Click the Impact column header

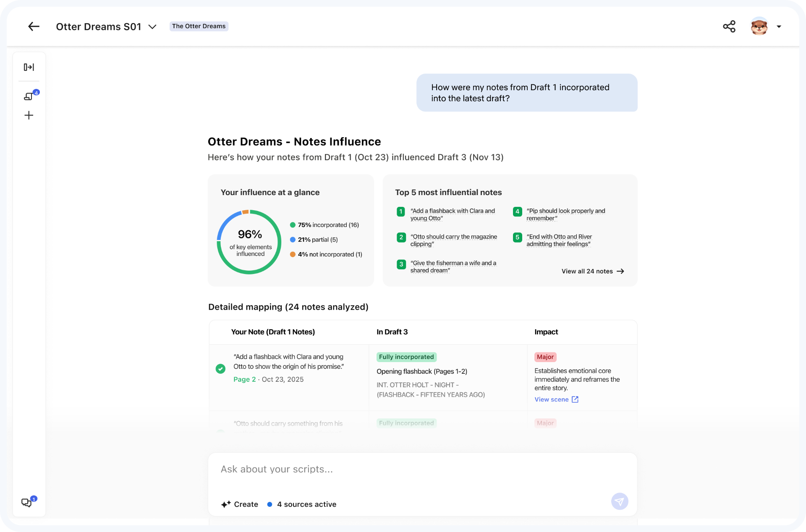point(546,332)
